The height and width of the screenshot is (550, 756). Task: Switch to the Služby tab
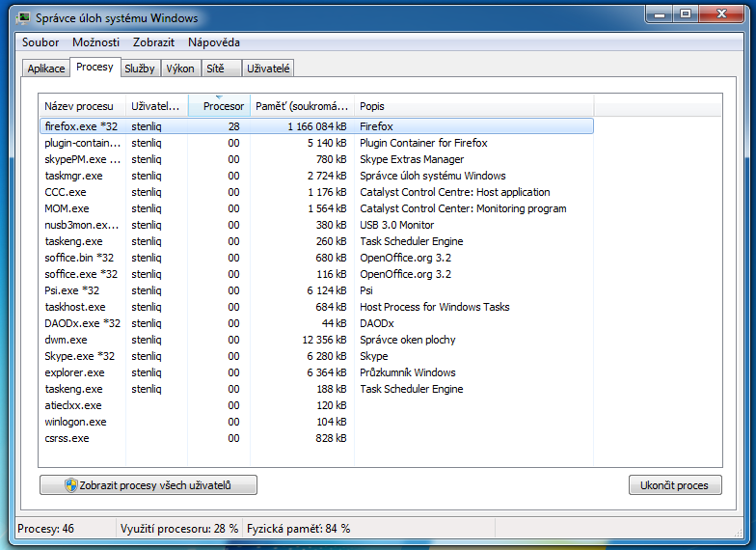click(x=140, y=69)
